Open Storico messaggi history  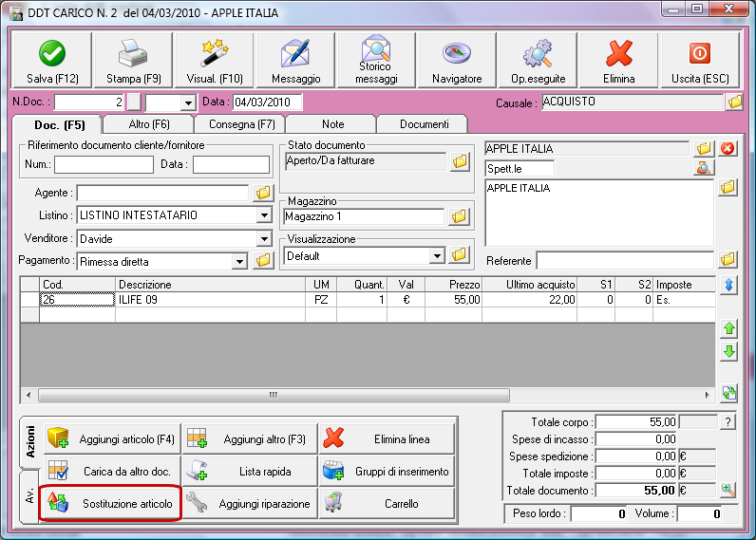click(376, 60)
